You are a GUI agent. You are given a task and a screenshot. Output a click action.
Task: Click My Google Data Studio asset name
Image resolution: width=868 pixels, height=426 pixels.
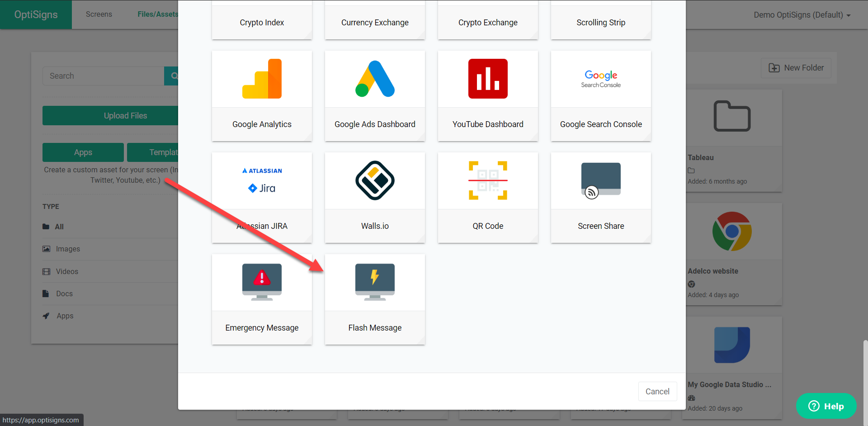(x=729, y=384)
